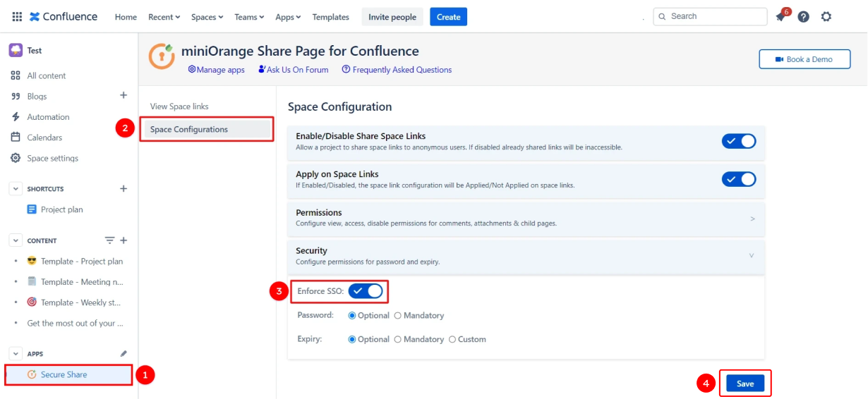Expand the Permissions section arrow
This screenshot has width=868, height=399.
752,219
